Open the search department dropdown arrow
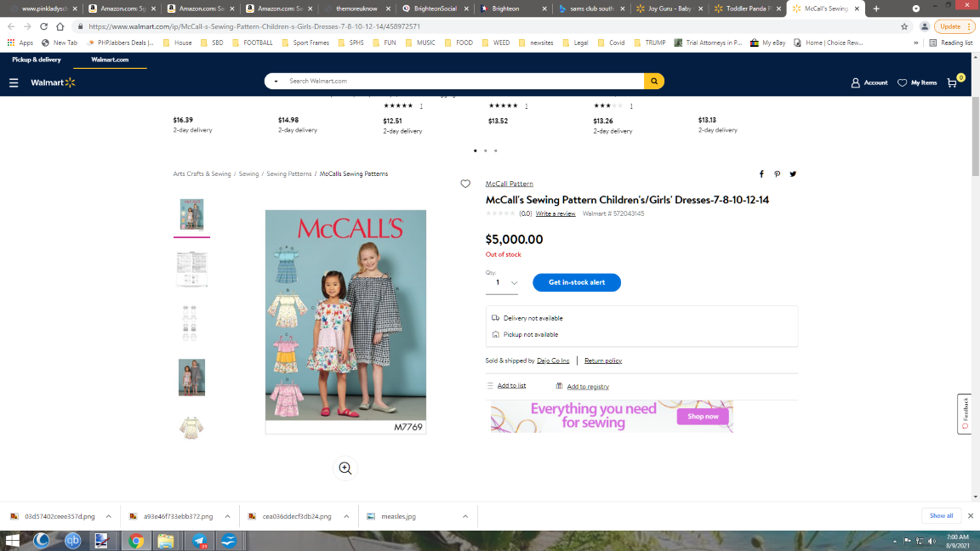This screenshot has height=551, width=980. pyautogui.click(x=276, y=82)
